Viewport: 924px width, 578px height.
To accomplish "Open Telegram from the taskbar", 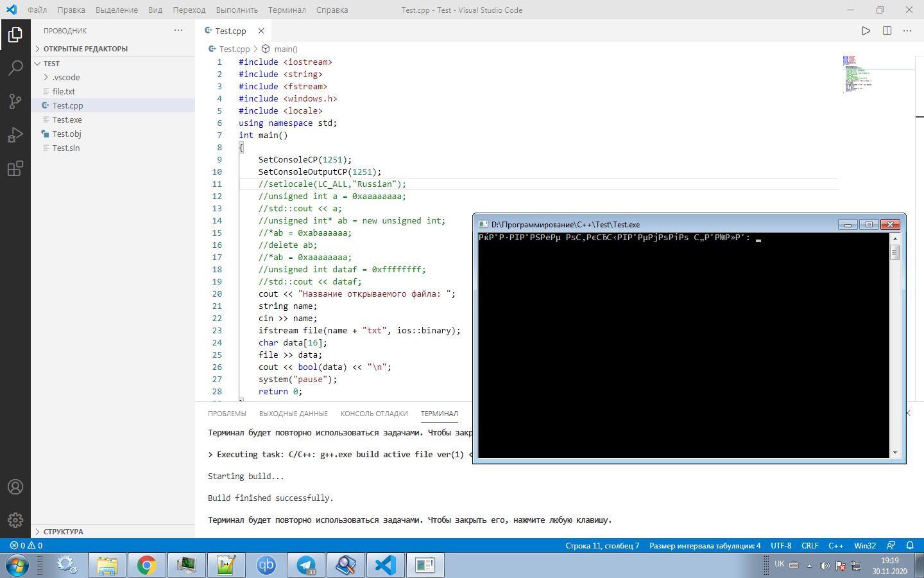I will 306,565.
